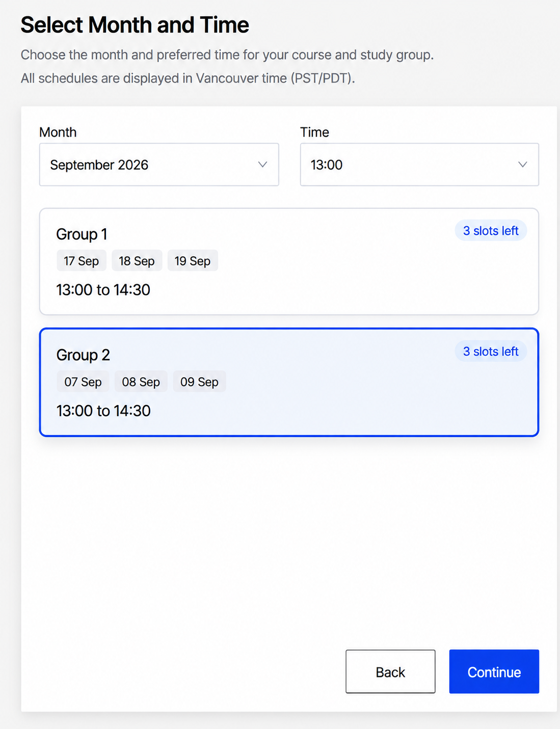Open the Month dropdown showing September 2026
The height and width of the screenshot is (729, 560).
[159, 165]
